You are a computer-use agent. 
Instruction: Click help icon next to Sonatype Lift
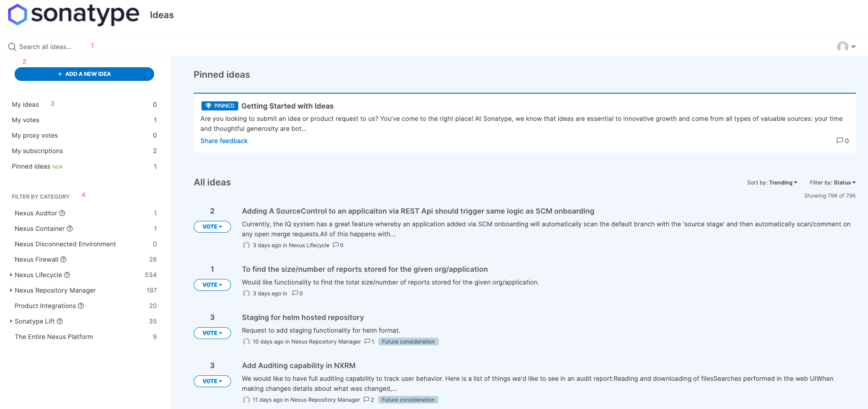point(60,321)
